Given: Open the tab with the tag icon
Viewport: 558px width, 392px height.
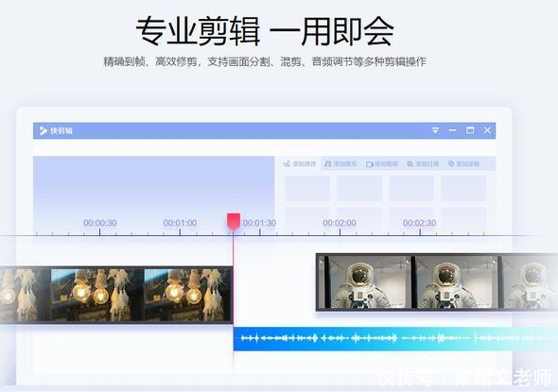Looking at the screenshot, I should click(464, 163).
